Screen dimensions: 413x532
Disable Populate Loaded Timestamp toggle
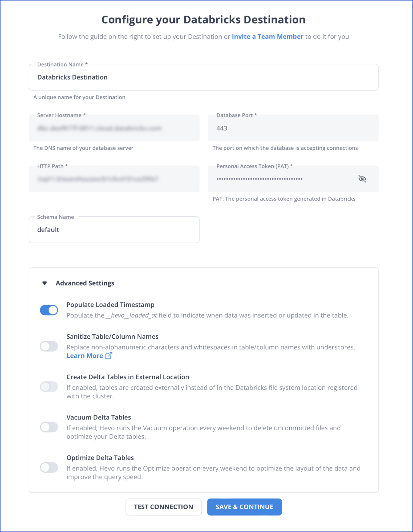coord(49,310)
